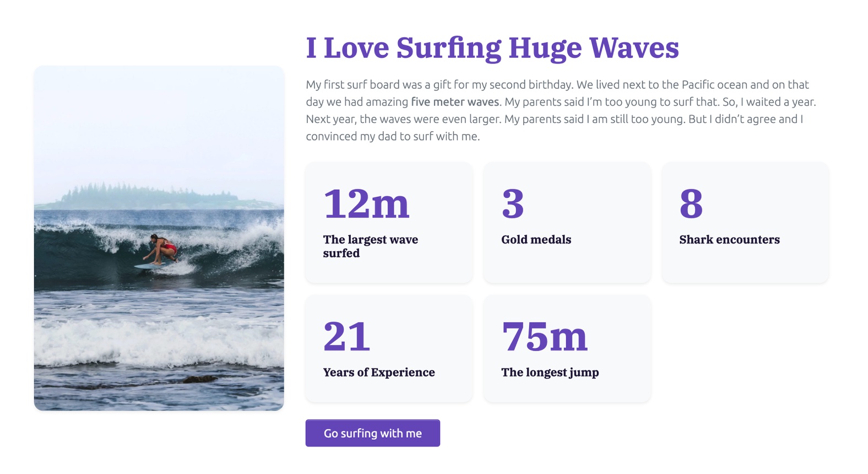Image resolution: width=868 pixels, height=474 pixels.
Task: Click the large '3' number
Action: click(x=513, y=203)
